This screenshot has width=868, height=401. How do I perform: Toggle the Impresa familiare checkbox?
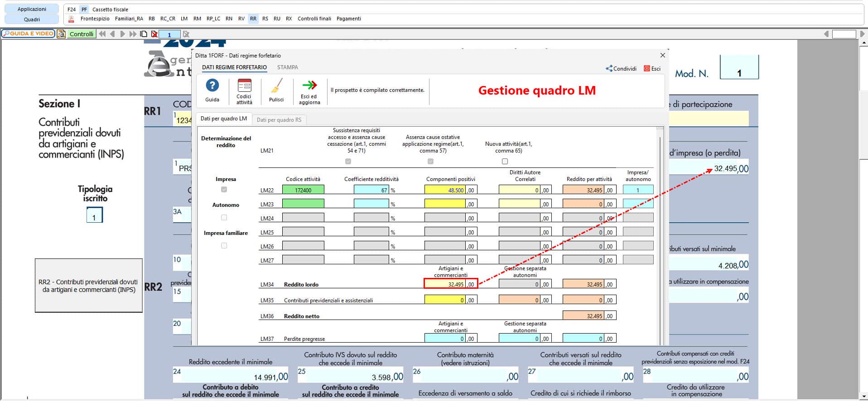(224, 246)
